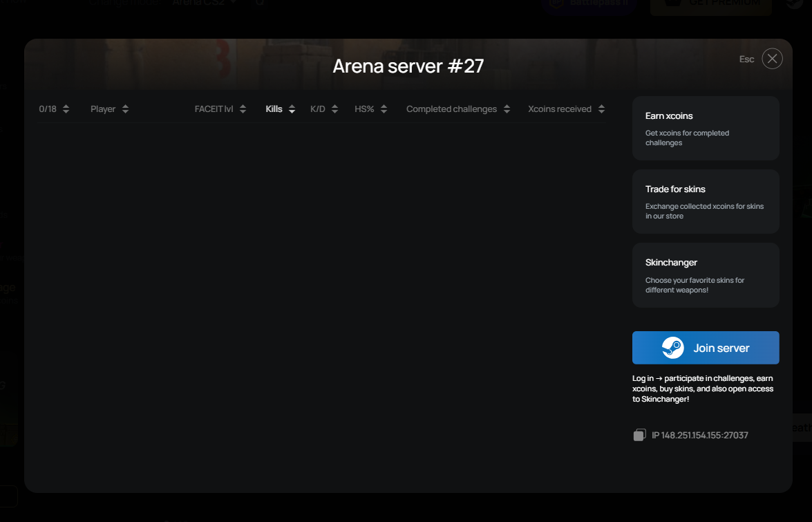Open the Skinchanger card
Image resolution: width=812 pixels, height=522 pixels.
point(706,275)
